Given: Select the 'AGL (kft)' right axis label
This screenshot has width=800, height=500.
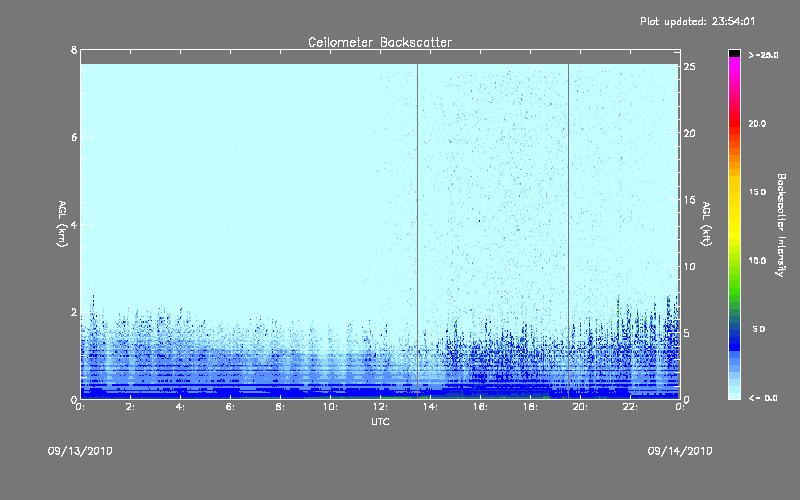Looking at the screenshot, I should coord(706,224).
